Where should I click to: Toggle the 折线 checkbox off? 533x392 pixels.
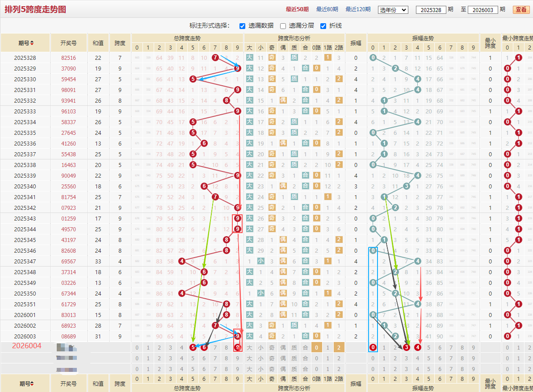point(323,26)
